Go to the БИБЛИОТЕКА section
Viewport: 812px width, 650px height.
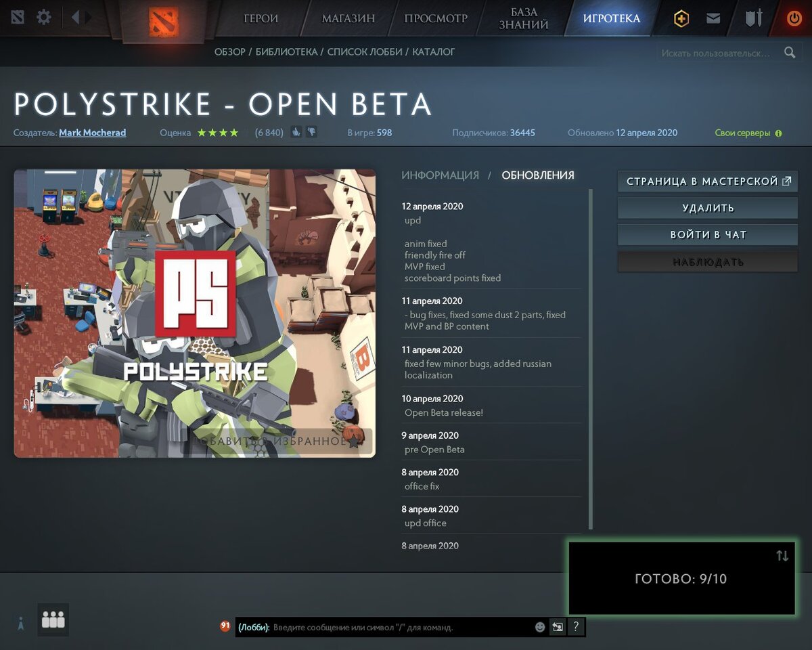point(286,51)
